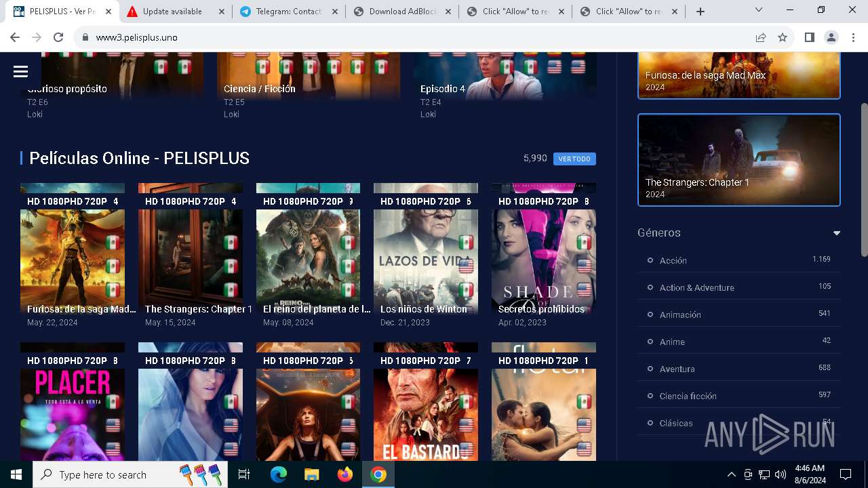Screen dimensions: 868x488
Task: View the site info lock icon
Action: click(x=85, y=37)
